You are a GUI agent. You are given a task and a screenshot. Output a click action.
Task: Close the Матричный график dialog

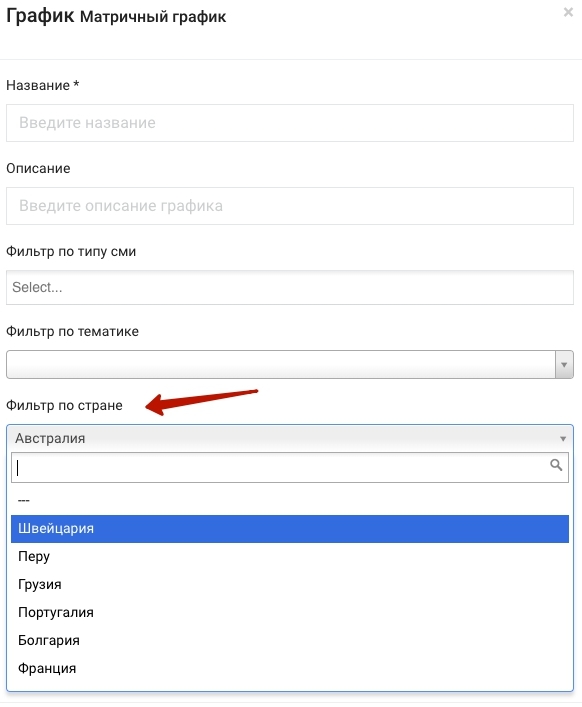[x=568, y=12]
